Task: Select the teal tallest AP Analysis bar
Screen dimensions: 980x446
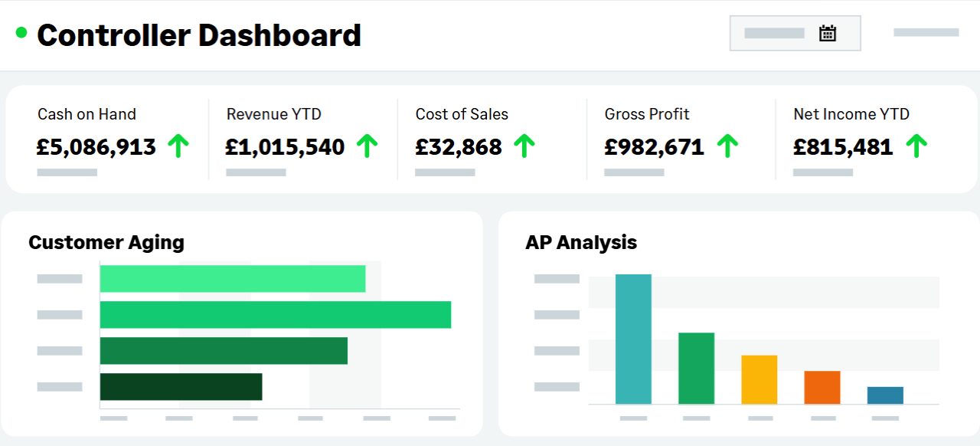Action: point(633,339)
